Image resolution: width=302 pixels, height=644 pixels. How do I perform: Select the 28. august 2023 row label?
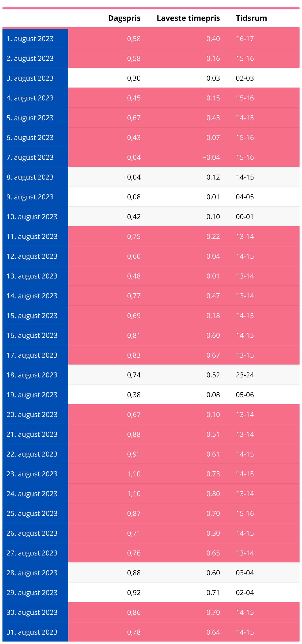point(32,573)
